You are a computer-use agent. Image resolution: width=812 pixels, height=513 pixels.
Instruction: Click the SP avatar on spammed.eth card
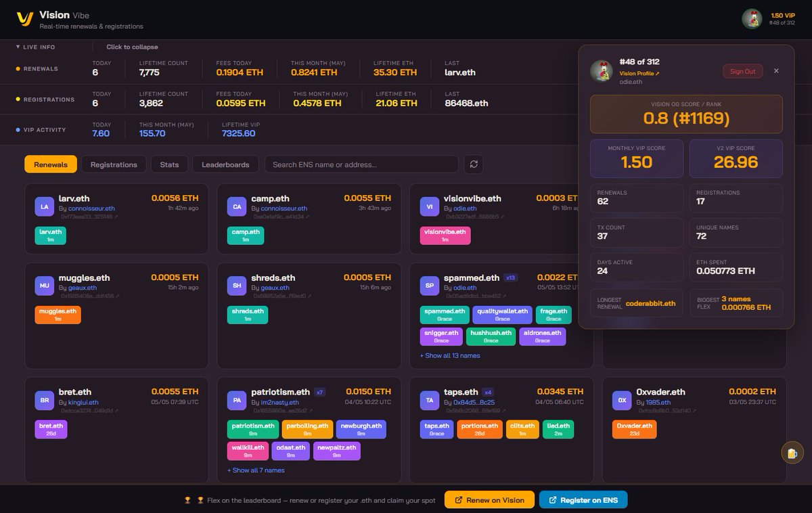click(x=429, y=286)
